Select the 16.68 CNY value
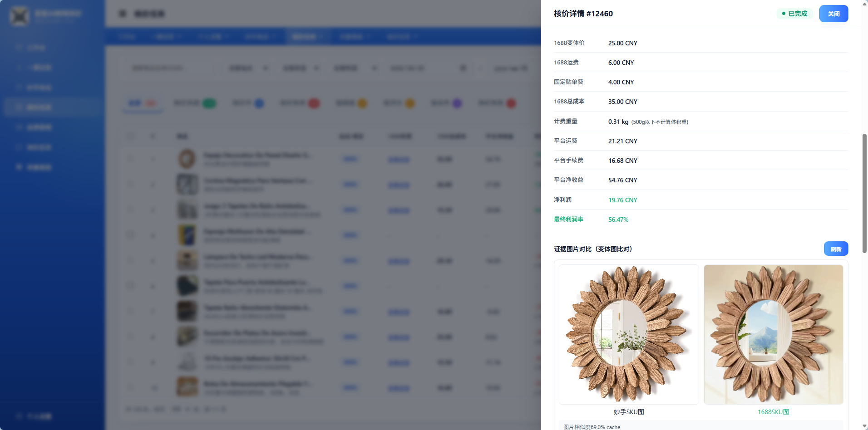The width and height of the screenshot is (868, 430). (x=623, y=161)
